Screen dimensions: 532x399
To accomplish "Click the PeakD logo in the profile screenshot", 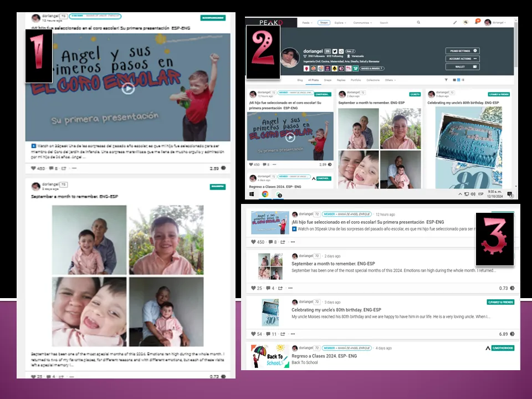I will (x=271, y=22).
